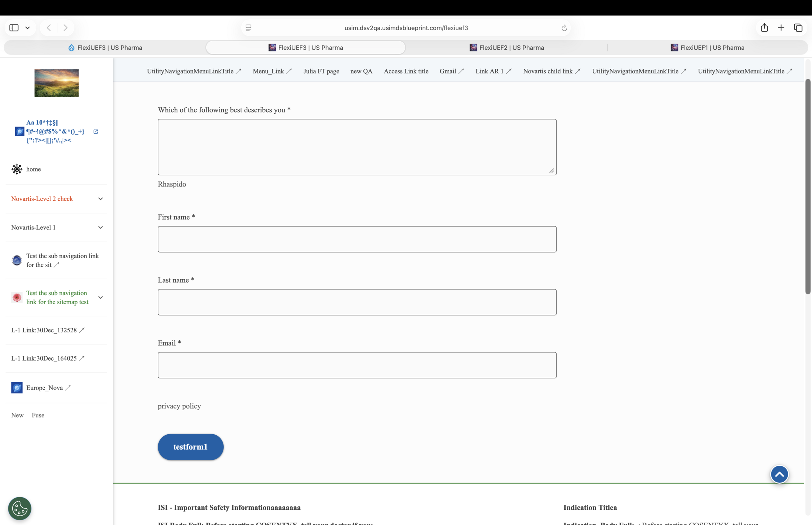Expand Novartis-Level 1 chevron

100,227
